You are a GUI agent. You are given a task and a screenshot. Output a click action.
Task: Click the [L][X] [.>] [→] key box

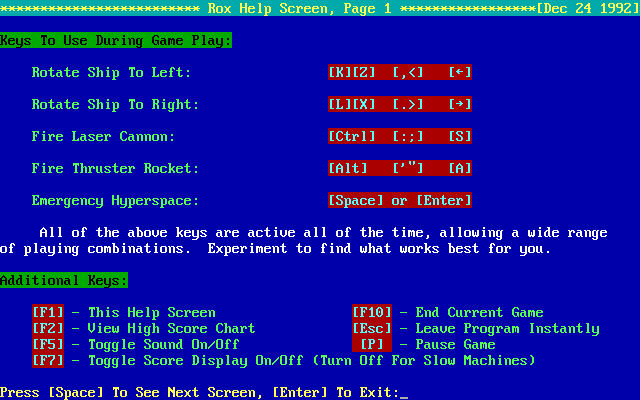400,104
